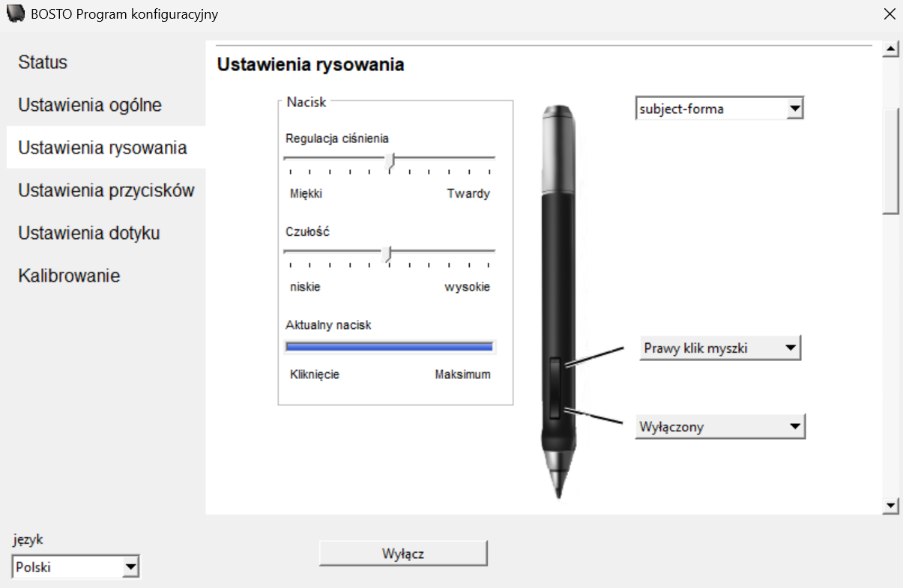Open the Wyłączony button dropdown
This screenshot has height=588, width=903.
pyautogui.click(x=719, y=427)
